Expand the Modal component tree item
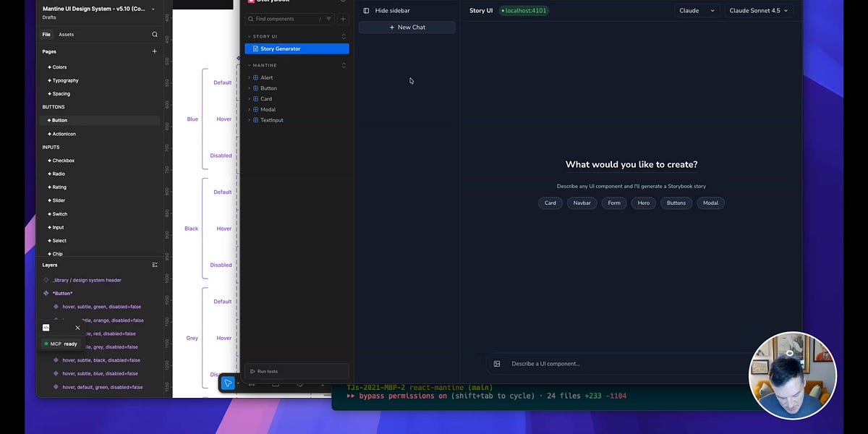Image resolution: width=868 pixels, height=434 pixels. (249, 109)
